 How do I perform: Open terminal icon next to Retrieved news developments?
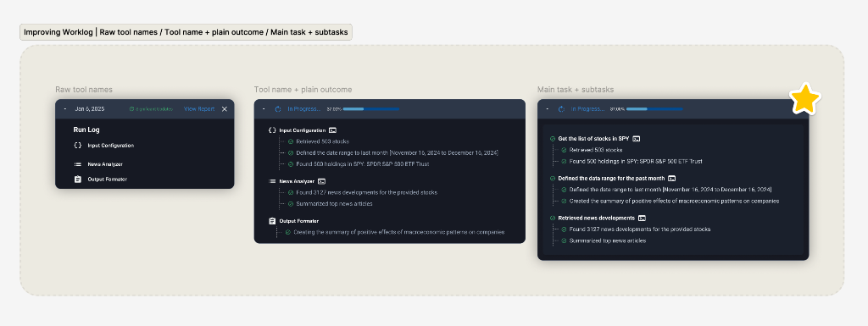[642, 218]
